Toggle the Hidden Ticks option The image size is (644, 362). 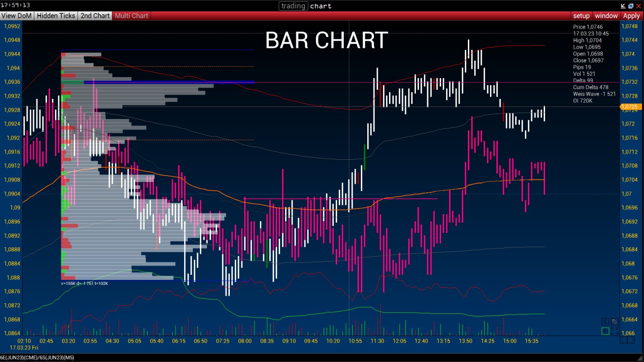pyautogui.click(x=56, y=16)
